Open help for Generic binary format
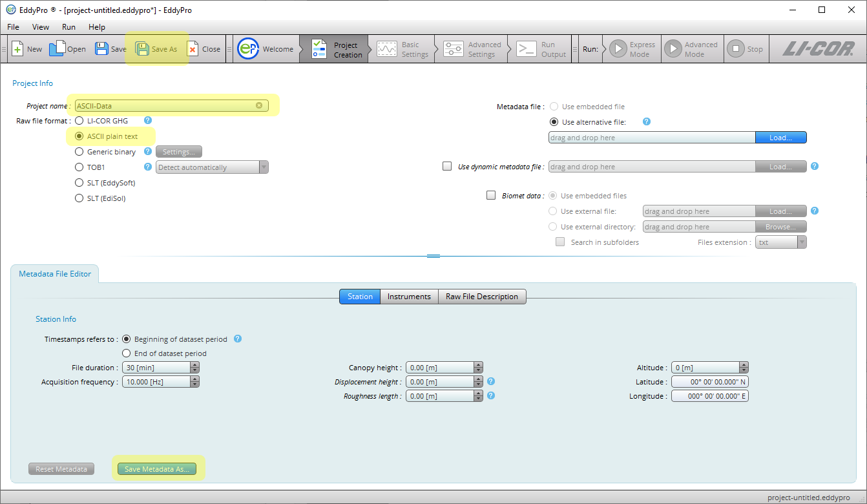This screenshot has height=504, width=867. [x=148, y=151]
